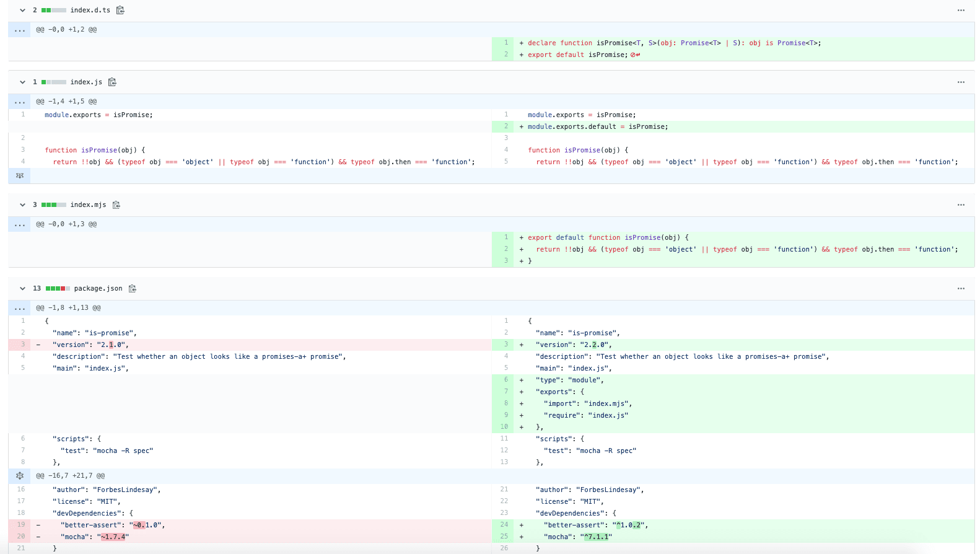980x554 pixels.
Task: Click hunk header '@@ -1,8 +1,13 @@'
Action: pos(68,308)
